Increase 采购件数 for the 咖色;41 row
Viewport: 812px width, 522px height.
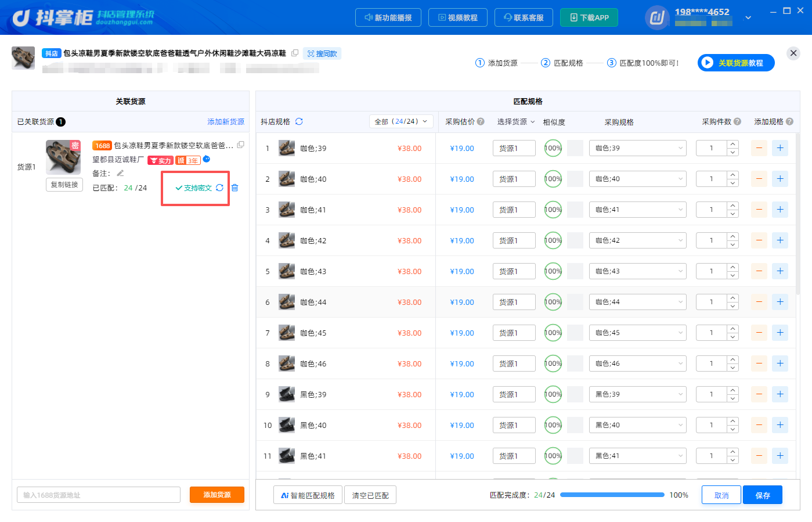pyautogui.click(x=733, y=206)
